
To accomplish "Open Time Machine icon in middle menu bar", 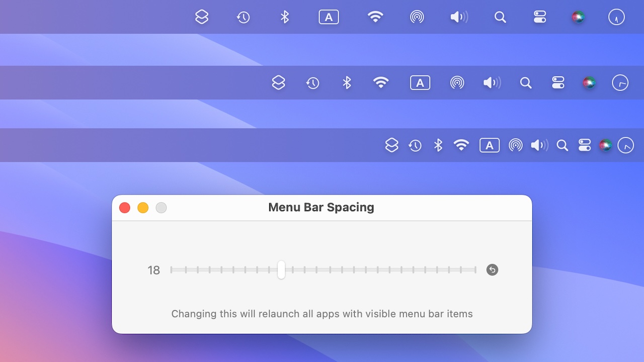I will coord(312,83).
